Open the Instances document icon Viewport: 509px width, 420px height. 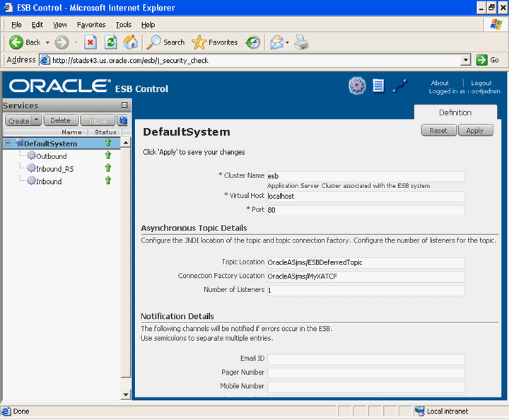click(x=378, y=86)
